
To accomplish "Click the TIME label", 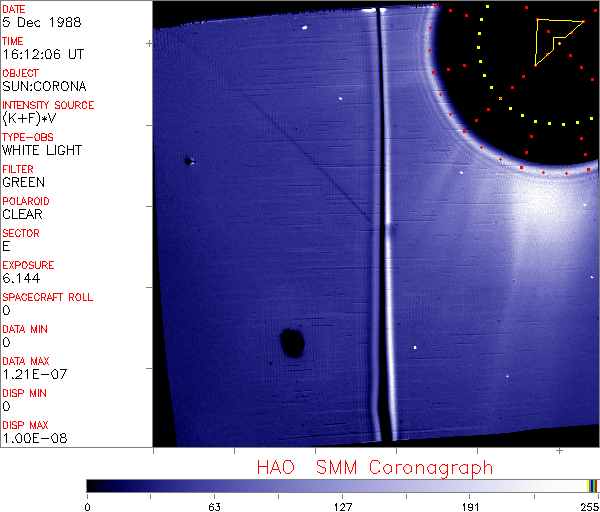I will pyautogui.click(x=13, y=41).
